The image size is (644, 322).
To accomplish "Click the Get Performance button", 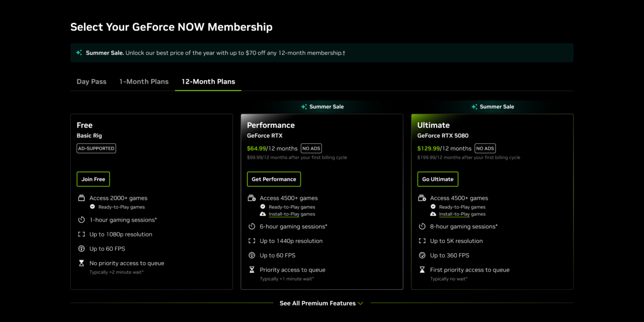I will click(274, 179).
